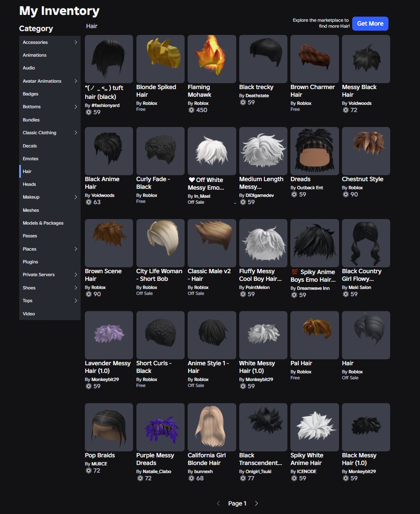
Task: Expand the Bottoms category chevron
Action: click(x=76, y=107)
